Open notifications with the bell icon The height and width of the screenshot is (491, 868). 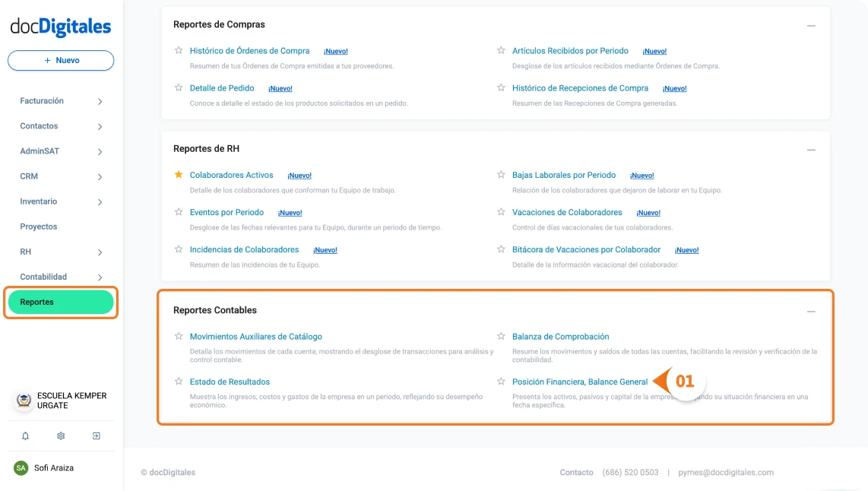tap(26, 436)
